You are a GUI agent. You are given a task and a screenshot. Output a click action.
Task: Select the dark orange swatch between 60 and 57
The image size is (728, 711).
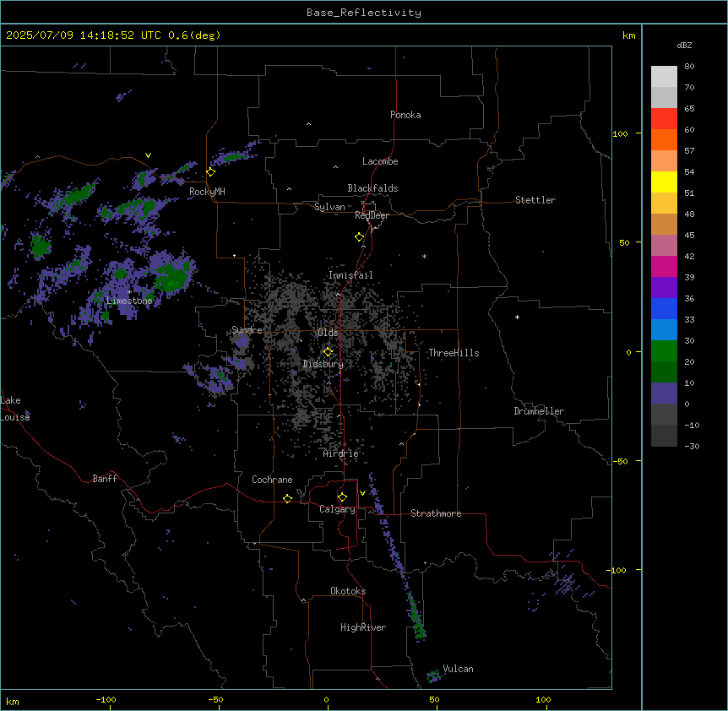(x=664, y=140)
